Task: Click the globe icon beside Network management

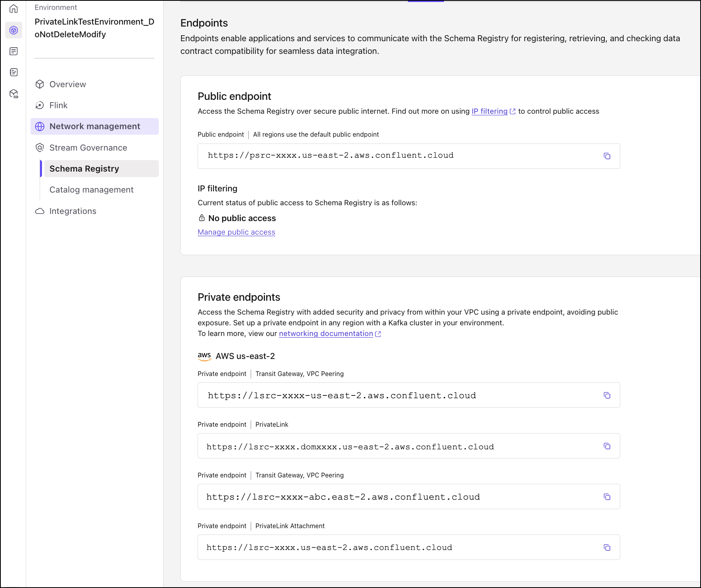Action: tap(40, 126)
